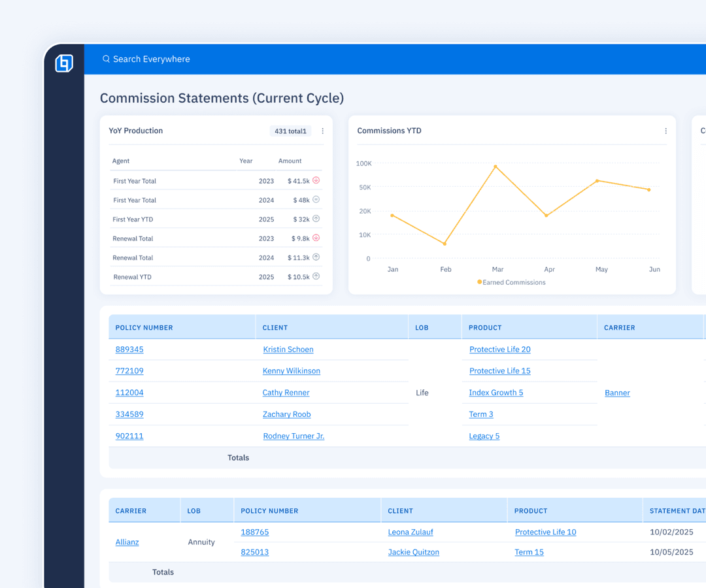Click the red decline indicator beside $41.5k
The image size is (706, 588).
[x=316, y=180]
